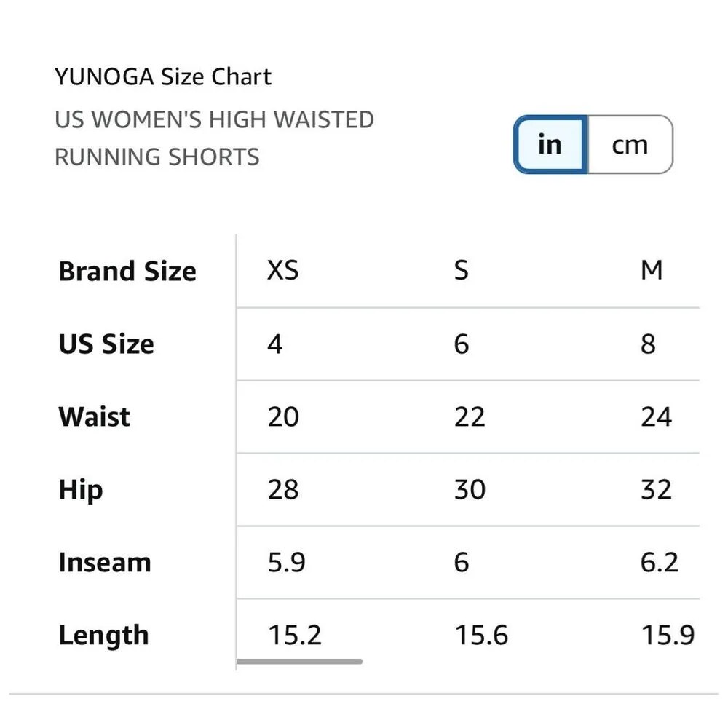
Task: Select the M inseam value 6.2
Action: click(x=659, y=562)
